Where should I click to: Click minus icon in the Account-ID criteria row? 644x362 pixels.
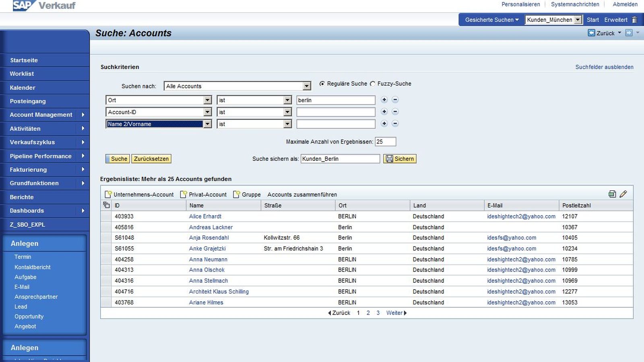[395, 112]
